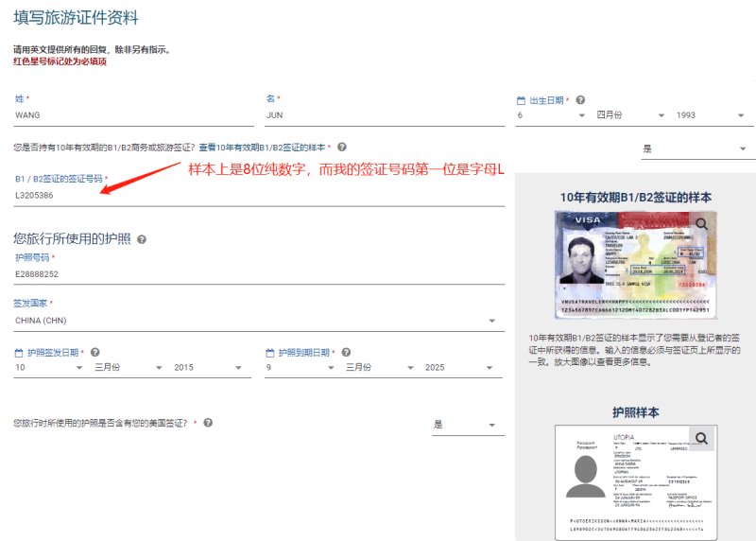
Task: Click help icon beside B1/B2 visa question
Action: click(342, 147)
